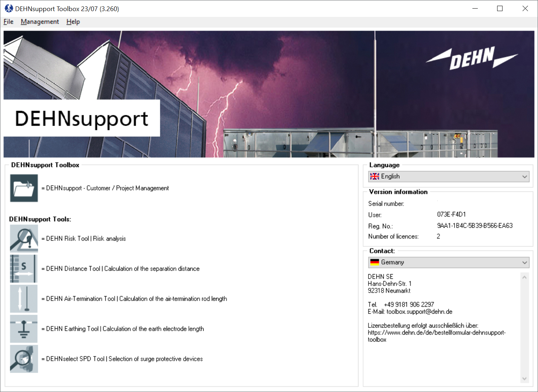Viewport: 538px width, 392px height.
Task: Open the DEHN Distance Tool
Action: (x=24, y=268)
